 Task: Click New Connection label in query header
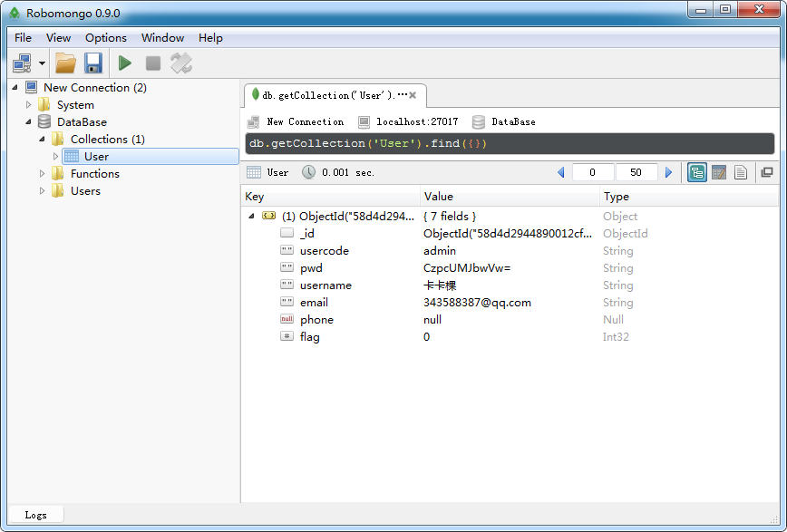pyautogui.click(x=306, y=122)
